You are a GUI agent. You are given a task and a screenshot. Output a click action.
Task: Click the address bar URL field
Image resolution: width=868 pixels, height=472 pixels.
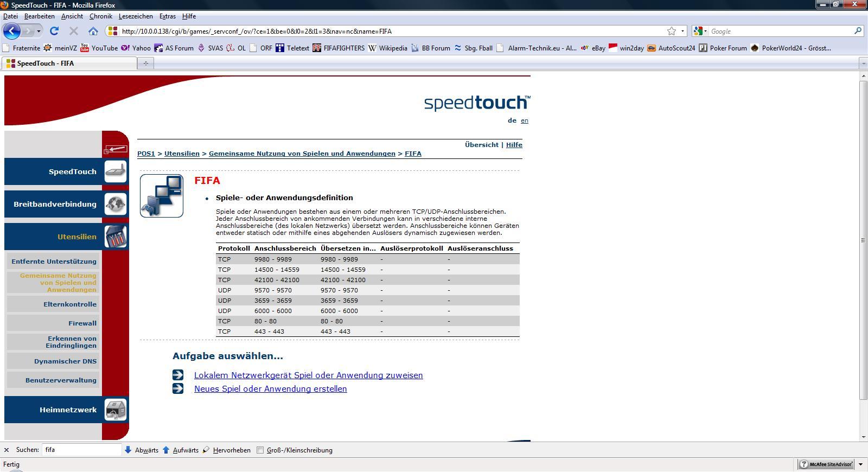(x=393, y=31)
